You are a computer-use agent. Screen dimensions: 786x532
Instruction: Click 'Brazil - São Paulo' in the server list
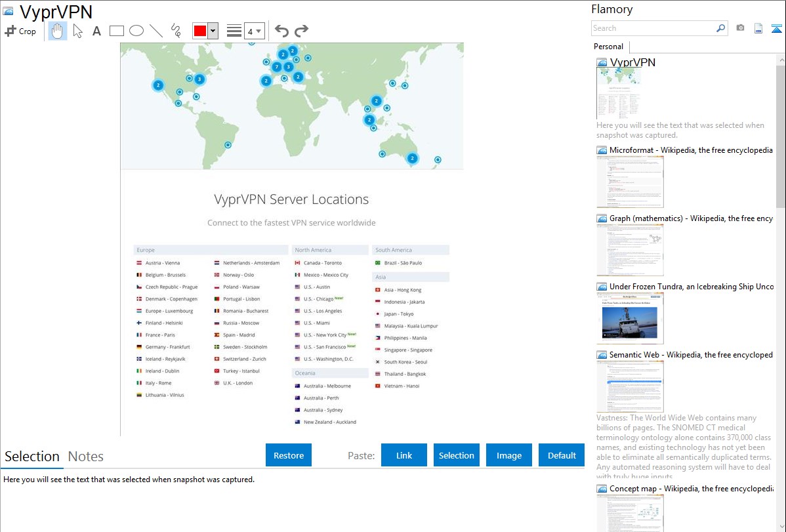pyautogui.click(x=403, y=263)
